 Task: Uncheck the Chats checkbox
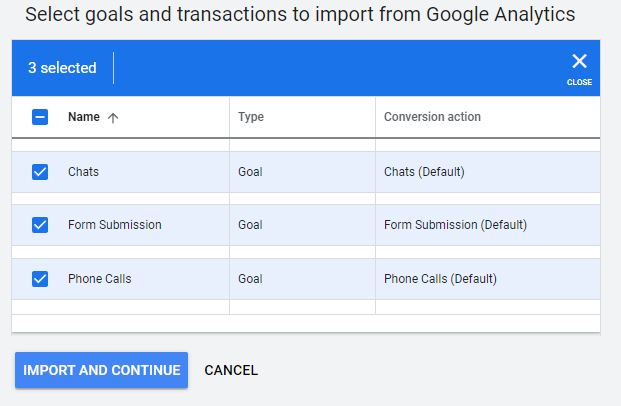40,172
